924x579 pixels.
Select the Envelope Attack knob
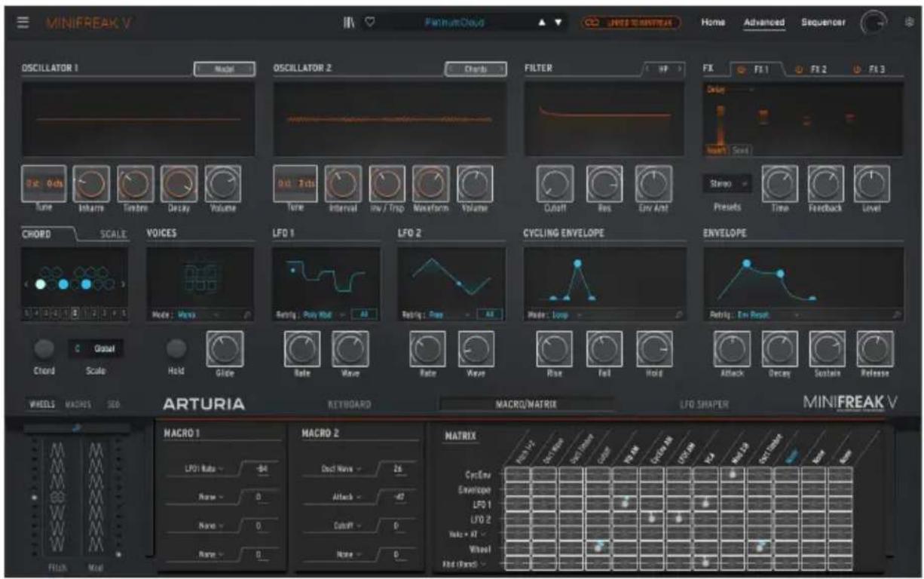tap(732, 348)
